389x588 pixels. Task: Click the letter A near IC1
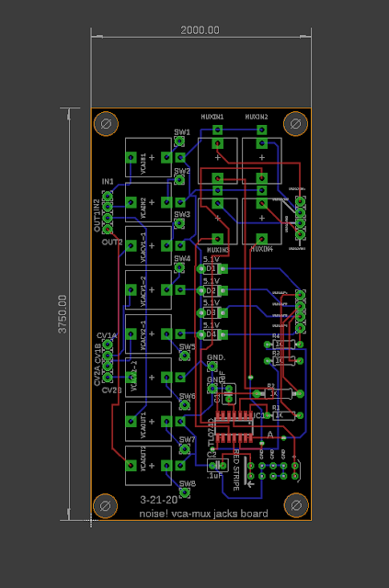tap(270, 435)
